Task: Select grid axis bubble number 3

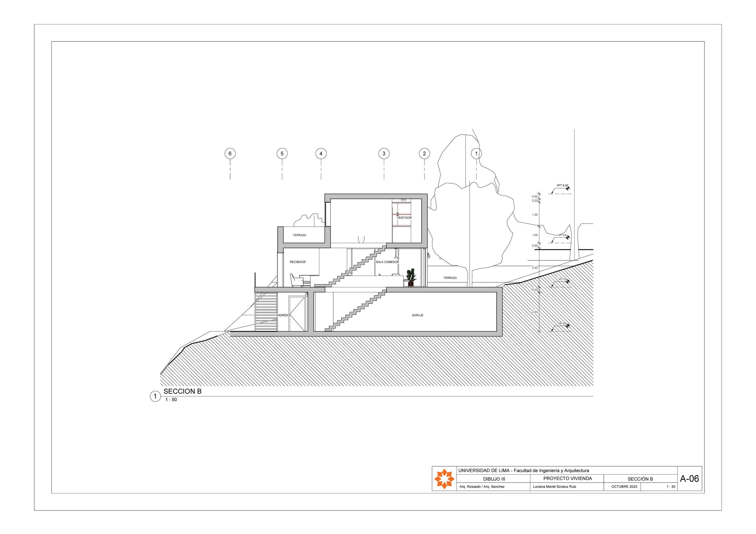Action: coord(384,153)
